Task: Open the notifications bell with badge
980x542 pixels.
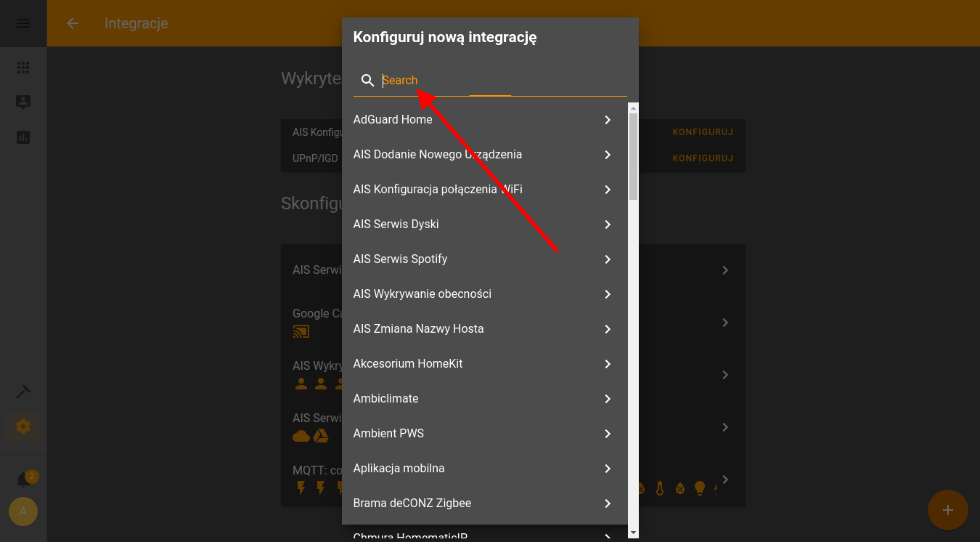Action: coord(23,480)
